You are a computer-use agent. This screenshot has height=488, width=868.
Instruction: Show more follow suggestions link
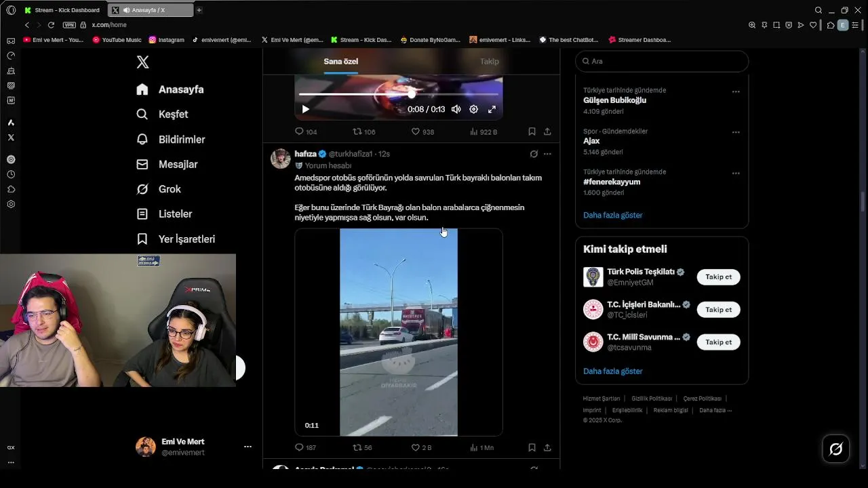click(613, 371)
